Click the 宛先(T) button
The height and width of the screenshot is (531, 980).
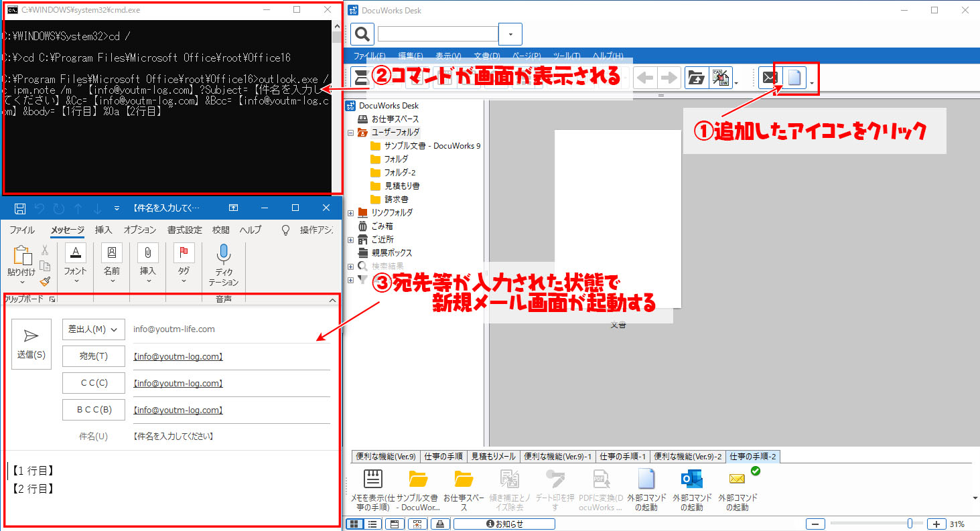[94, 356]
